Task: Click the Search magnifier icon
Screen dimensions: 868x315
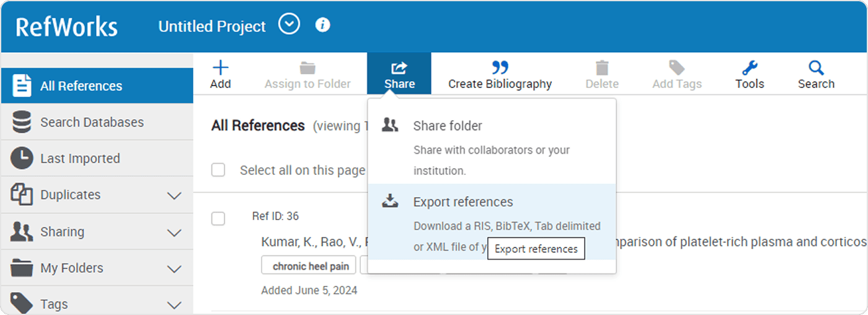Action: pyautogui.click(x=816, y=68)
